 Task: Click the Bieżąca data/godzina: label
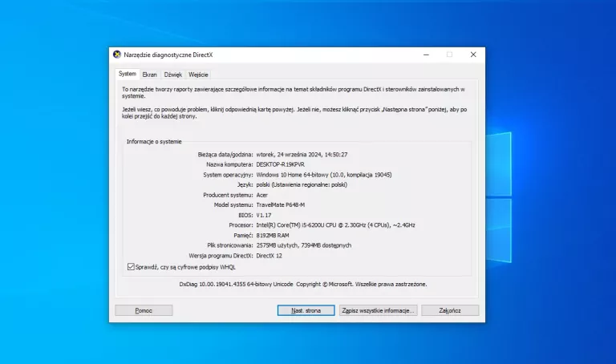[x=225, y=155]
